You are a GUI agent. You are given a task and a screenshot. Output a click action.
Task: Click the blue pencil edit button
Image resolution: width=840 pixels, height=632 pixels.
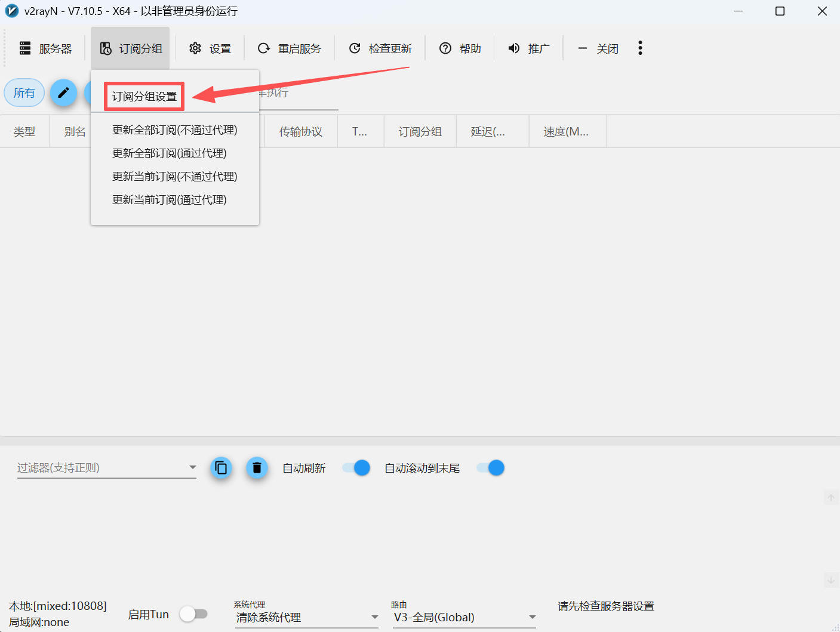tap(63, 93)
